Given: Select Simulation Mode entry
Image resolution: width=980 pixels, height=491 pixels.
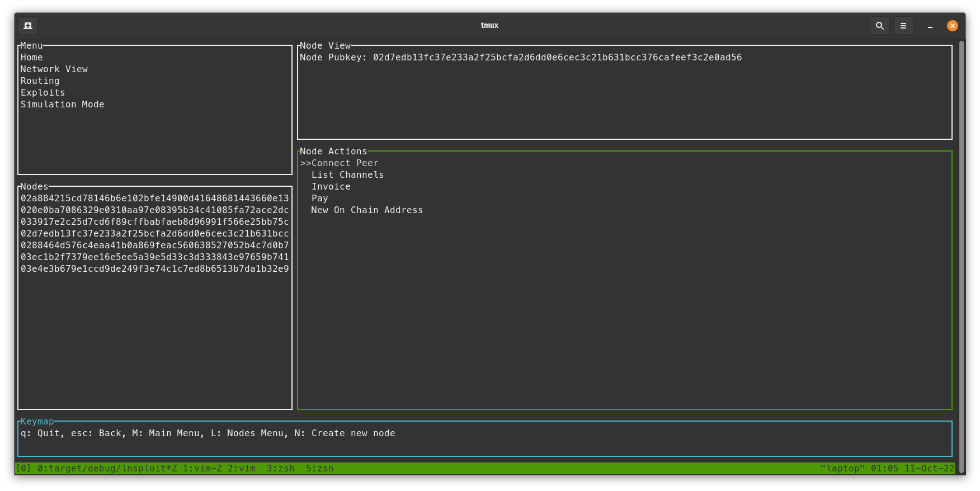Looking at the screenshot, I should (x=63, y=105).
